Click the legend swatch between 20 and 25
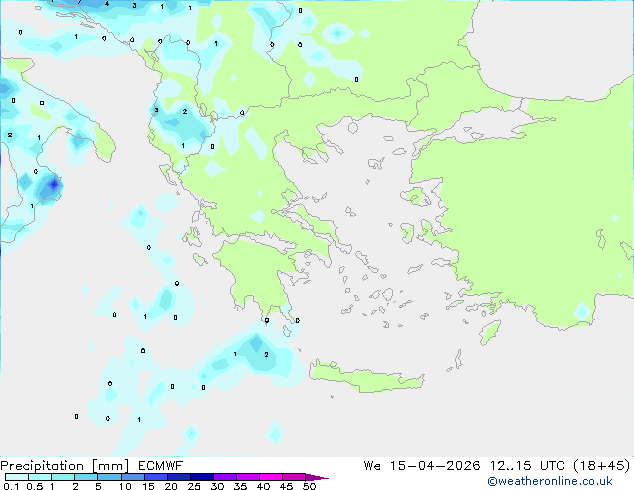 click(179, 477)
